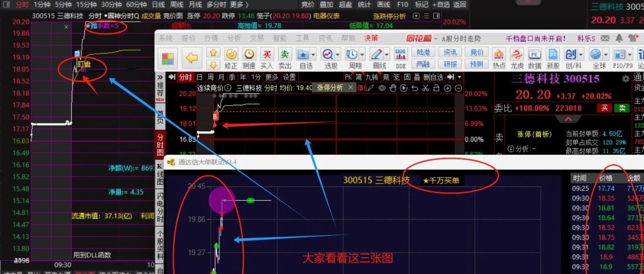Open the colorful home grid icon

[168, 58]
